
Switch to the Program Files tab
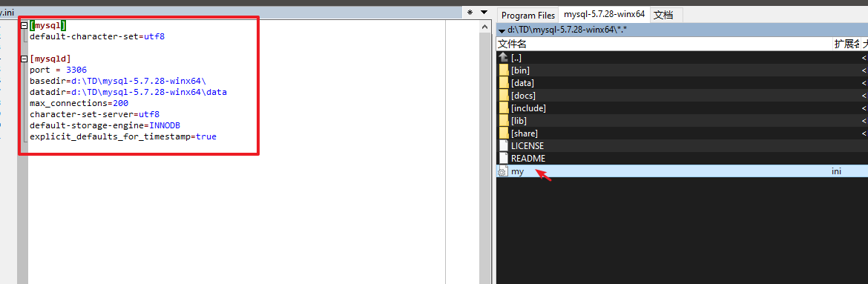point(527,15)
